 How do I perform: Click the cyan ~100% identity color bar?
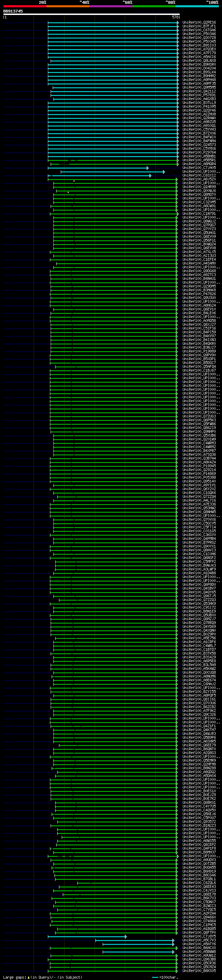click(x=197, y=6)
